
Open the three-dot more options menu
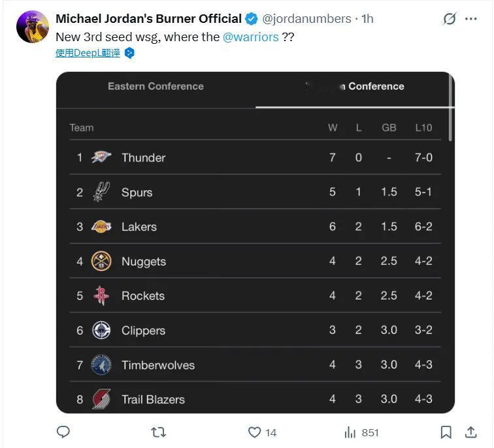coord(471,19)
